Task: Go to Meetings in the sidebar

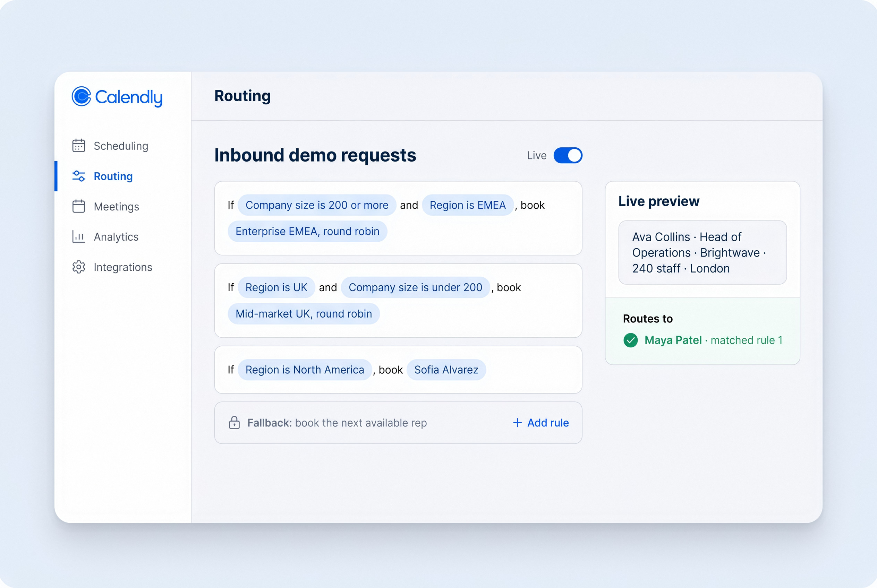Action: (116, 207)
